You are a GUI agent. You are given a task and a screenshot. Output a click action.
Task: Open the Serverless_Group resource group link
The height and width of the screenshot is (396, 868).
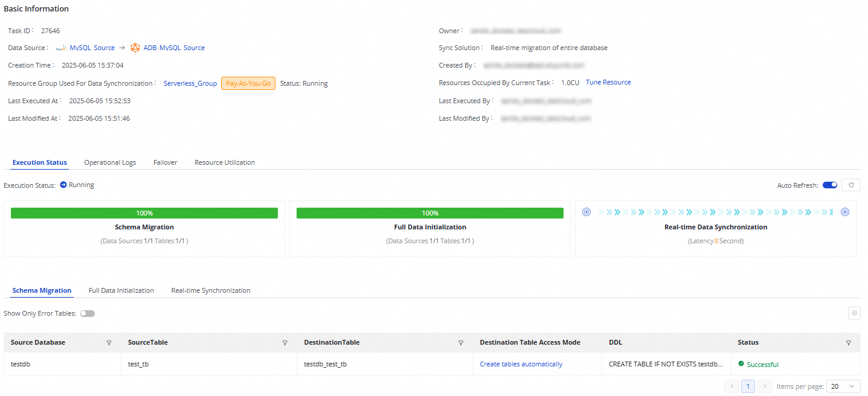point(190,83)
